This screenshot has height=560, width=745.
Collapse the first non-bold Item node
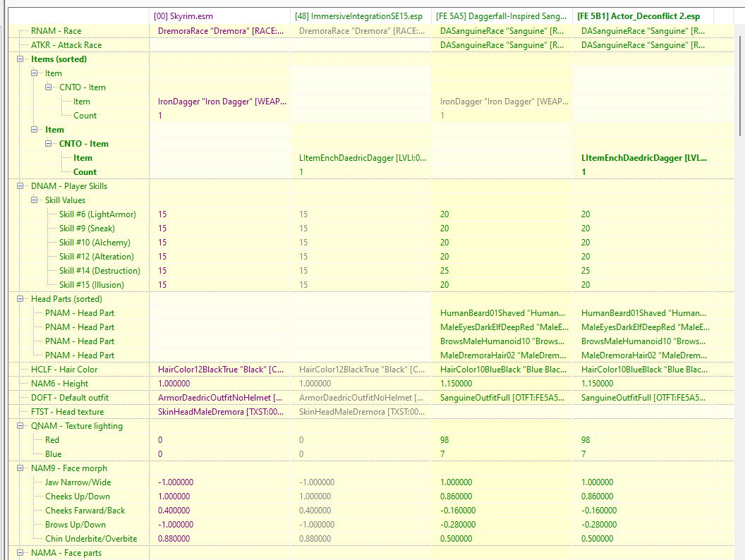click(x=34, y=73)
